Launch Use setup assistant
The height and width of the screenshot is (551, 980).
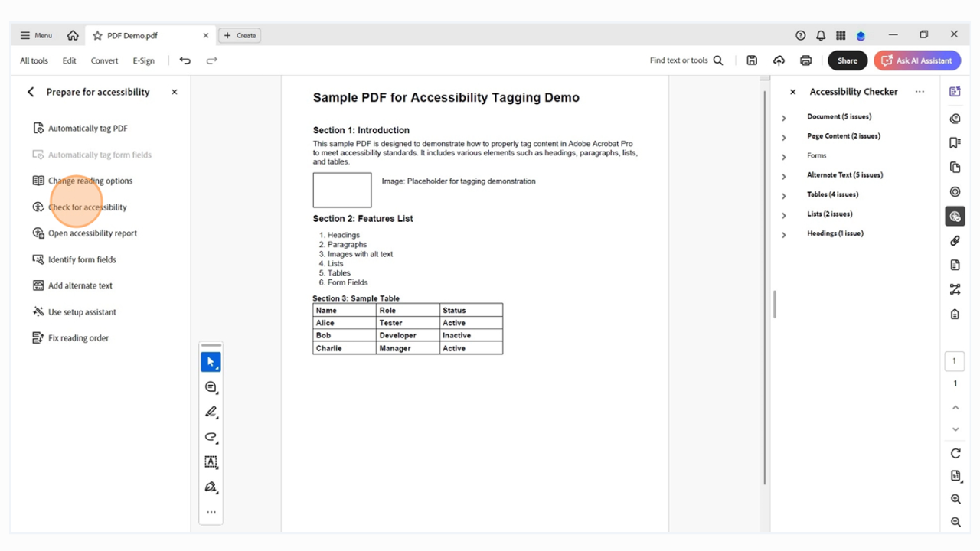click(74, 312)
